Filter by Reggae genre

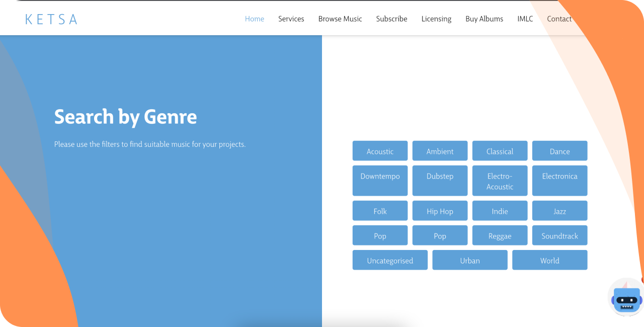click(x=500, y=235)
